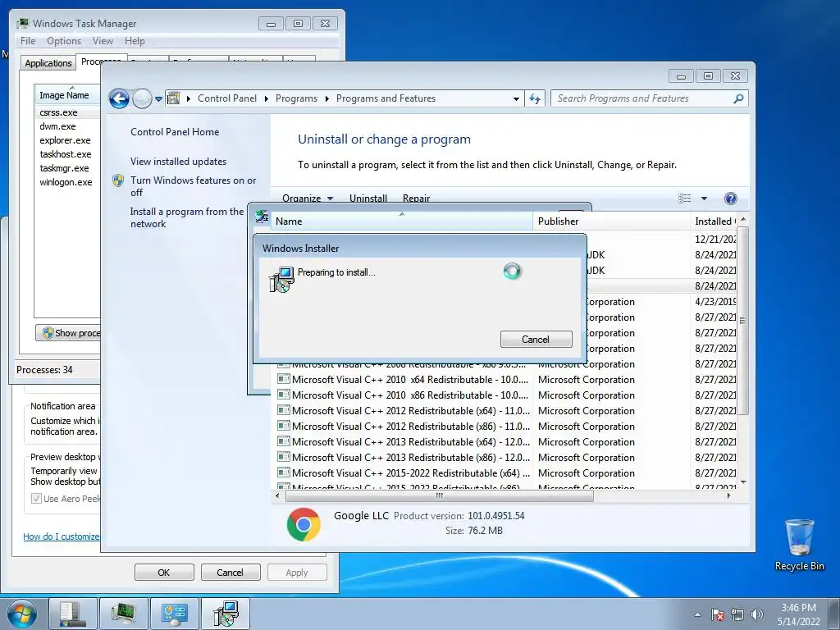Open the Task Manager taskbar button
This screenshot has height=630, width=840.
pos(123,614)
